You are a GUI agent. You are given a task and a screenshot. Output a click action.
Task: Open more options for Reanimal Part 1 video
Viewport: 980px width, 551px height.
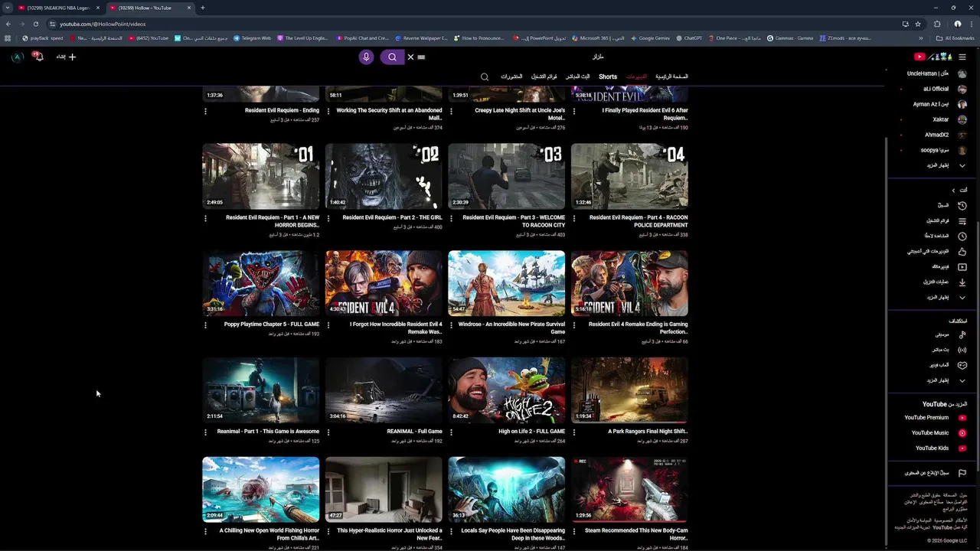pos(205,432)
